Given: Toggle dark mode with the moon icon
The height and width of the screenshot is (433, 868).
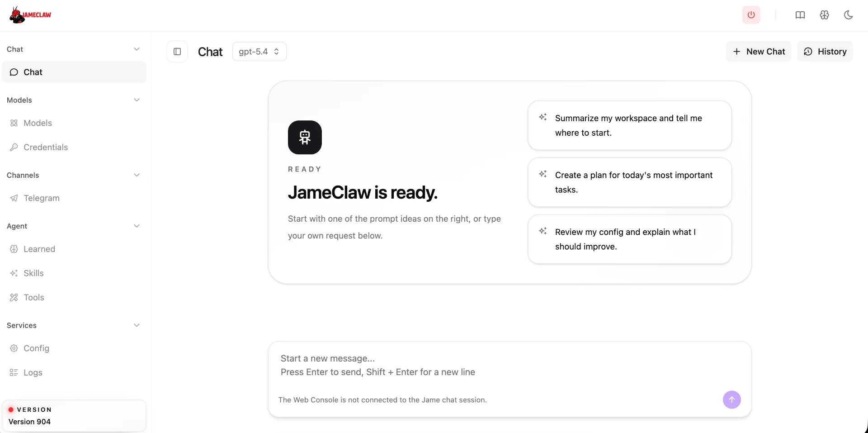Looking at the screenshot, I should coord(849,15).
